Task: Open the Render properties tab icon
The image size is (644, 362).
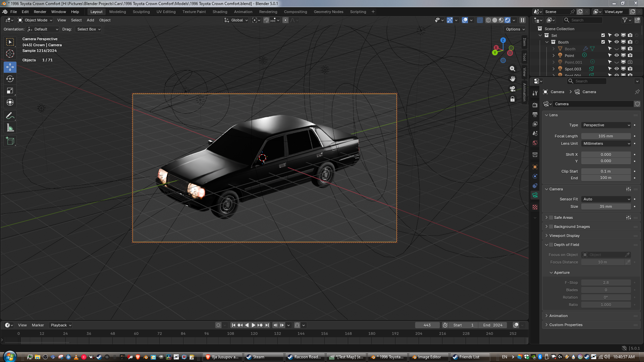Action: pos(535,105)
